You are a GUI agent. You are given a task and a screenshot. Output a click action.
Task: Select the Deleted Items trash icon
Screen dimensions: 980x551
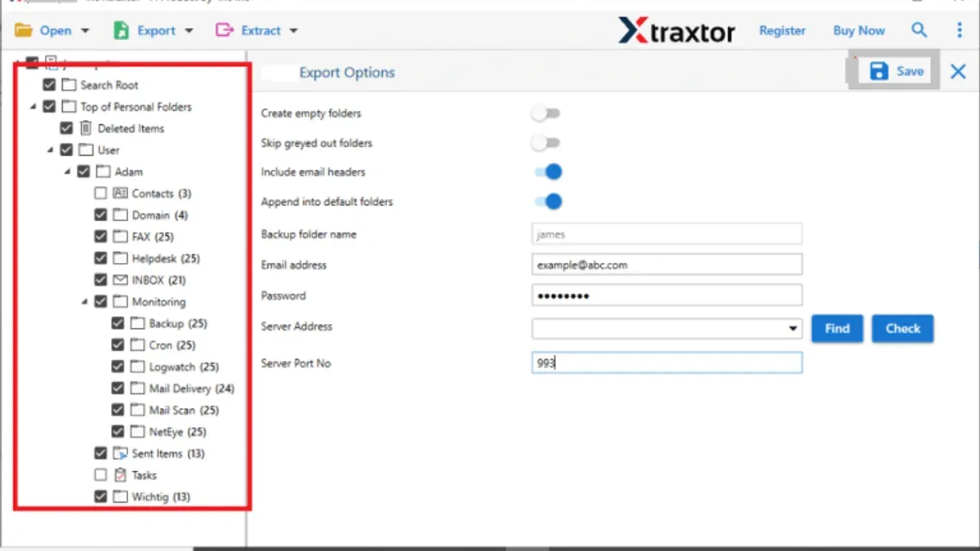86,128
